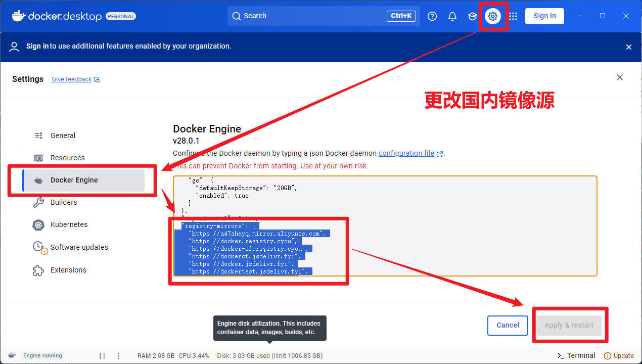
Task: Click the Sign in button
Action: click(x=544, y=16)
